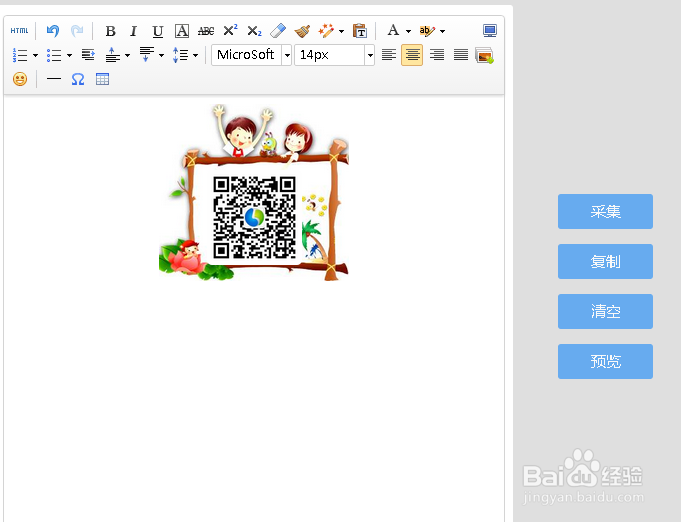Set line height spacing
681x522 pixels.
(180, 55)
